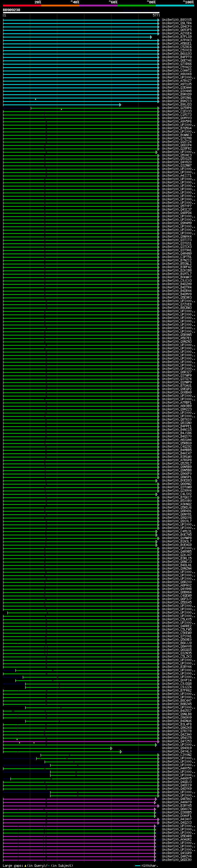Click the orange ~40% identity legend bar
This screenshot has height=868, width=197.
click(60, 6)
